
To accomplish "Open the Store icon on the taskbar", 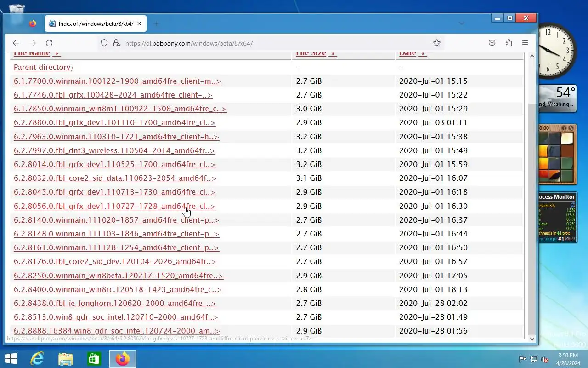I will (94, 359).
